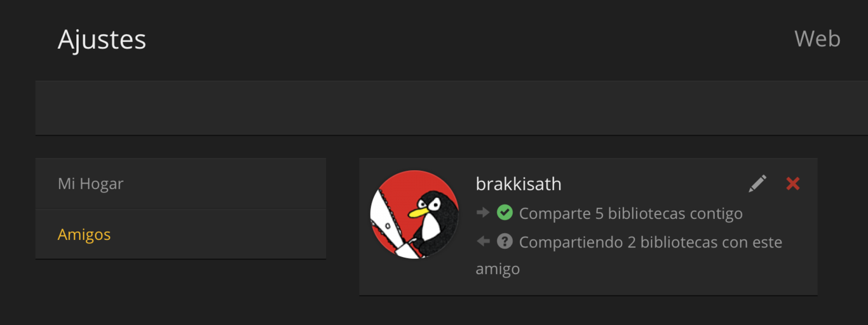Click the green checkmark status icon

click(x=505, y=213)
